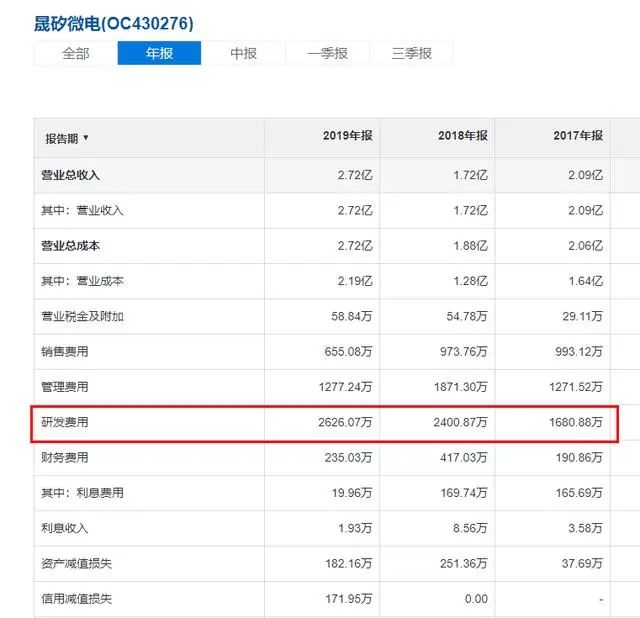This screenshot has height=618, width=640.
Task: Open the 中报 tab
Action: tap(243, 53)
